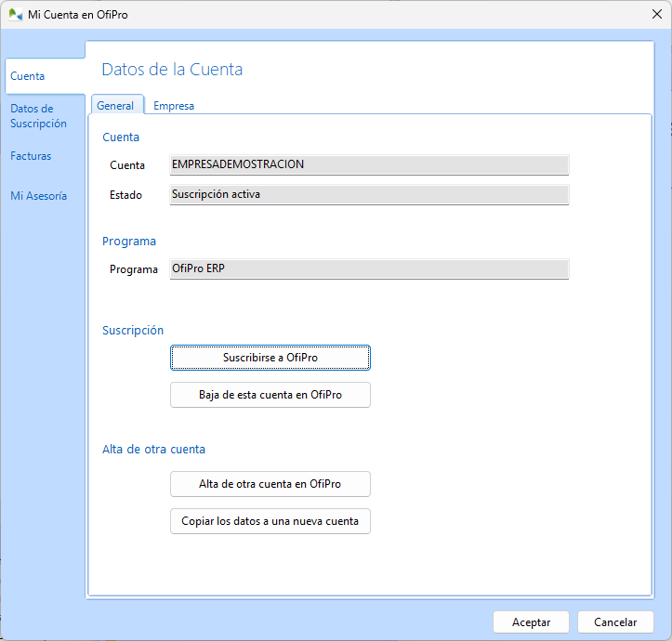Switch to the General tab
The width and height of the screenshot is (672, 641).
pos(115,106)
